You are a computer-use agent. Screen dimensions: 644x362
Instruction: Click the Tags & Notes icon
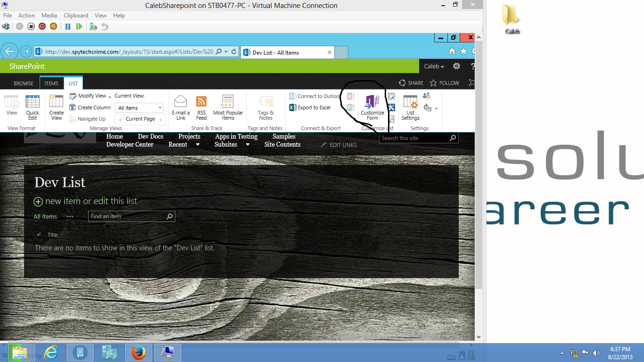click(x=266, y=107)
